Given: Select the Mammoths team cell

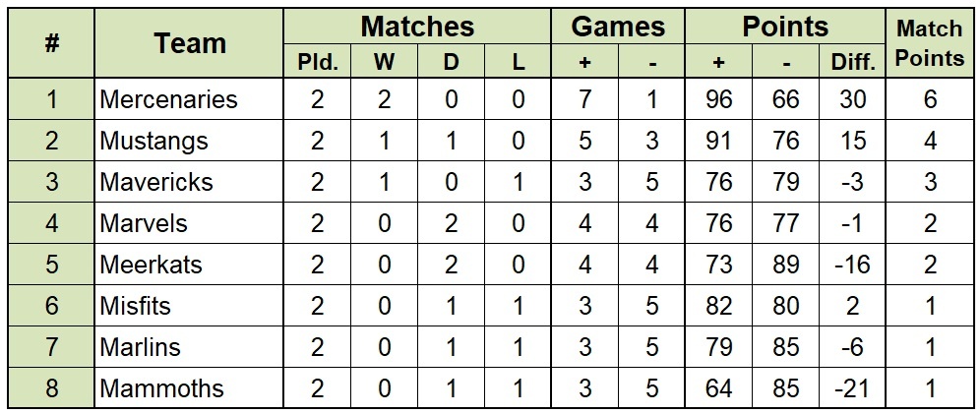Looking at the screenshot, I should [x=189, y=387].
